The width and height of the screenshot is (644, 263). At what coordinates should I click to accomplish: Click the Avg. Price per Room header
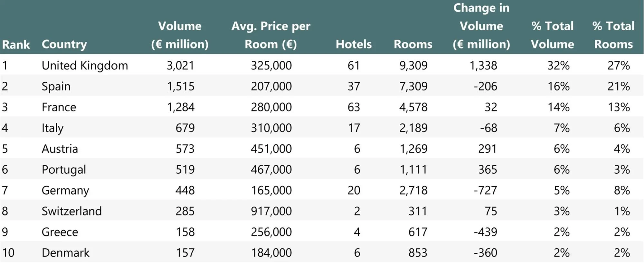271,35
